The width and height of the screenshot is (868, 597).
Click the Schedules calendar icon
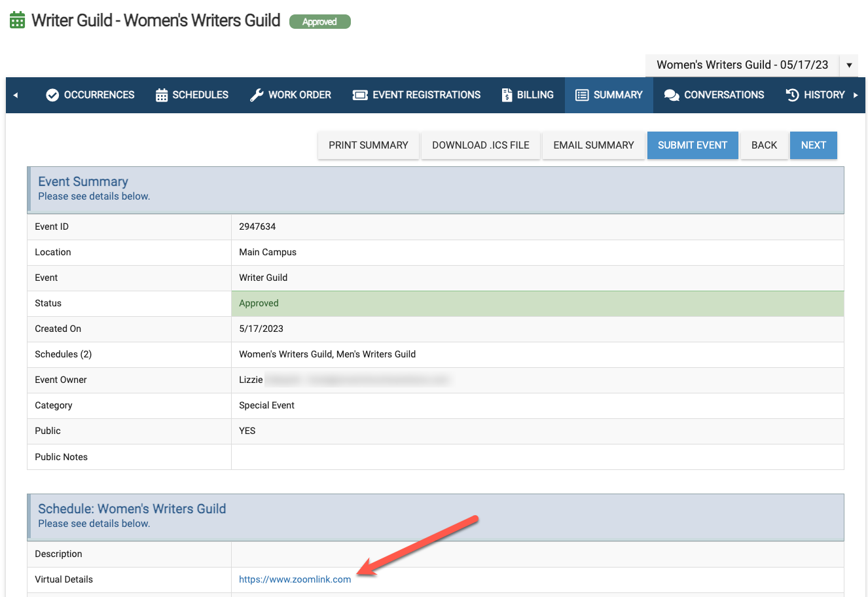162,95
